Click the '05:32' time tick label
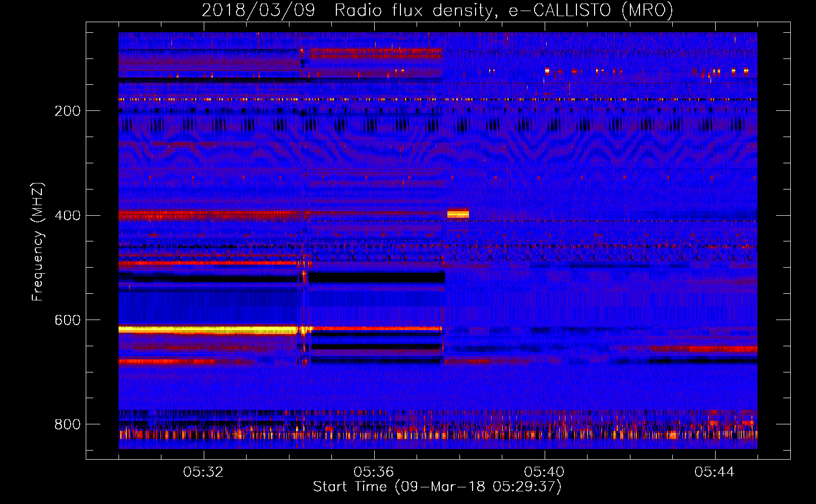Viewport: 816px width, 504px height. click(x=203, y=472)
